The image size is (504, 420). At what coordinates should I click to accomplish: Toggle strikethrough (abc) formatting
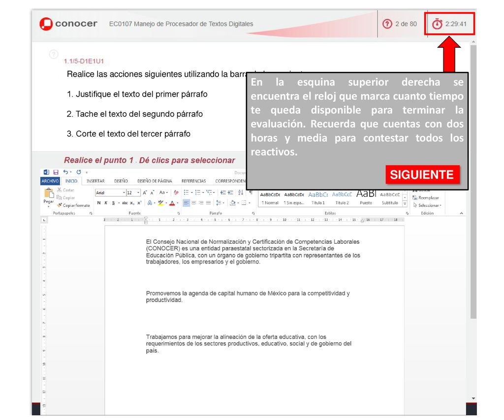125,203
